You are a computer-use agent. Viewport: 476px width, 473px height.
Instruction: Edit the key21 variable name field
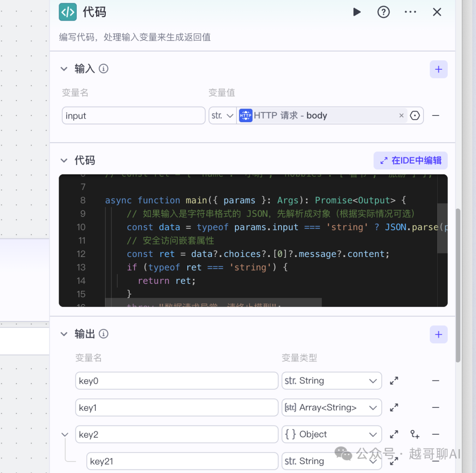(182, 461)
